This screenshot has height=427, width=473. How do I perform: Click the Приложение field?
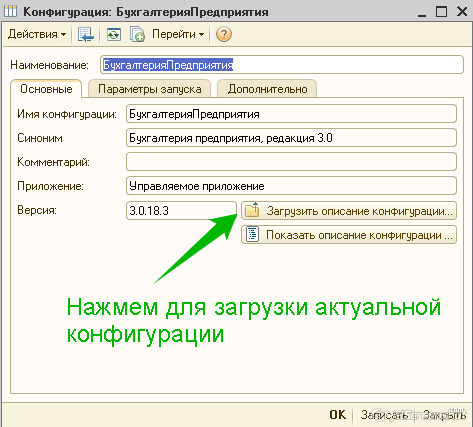point(291,186)
